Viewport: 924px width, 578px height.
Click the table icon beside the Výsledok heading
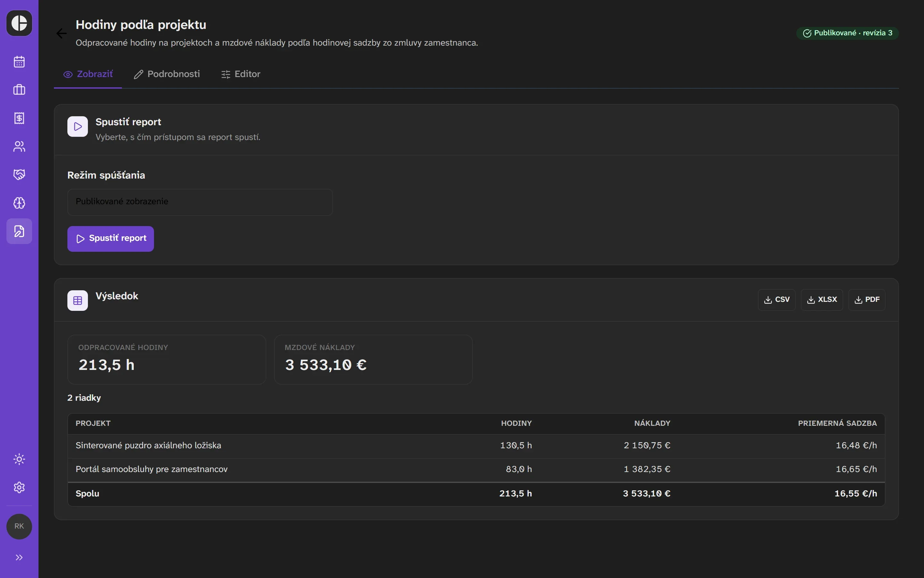pyautogui.click(x=78, y=301)
